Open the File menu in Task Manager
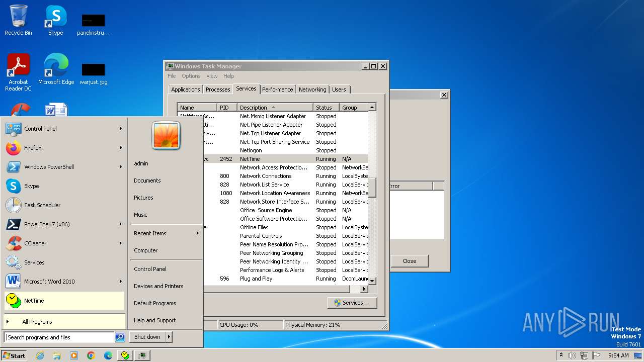 pos(172,76)
